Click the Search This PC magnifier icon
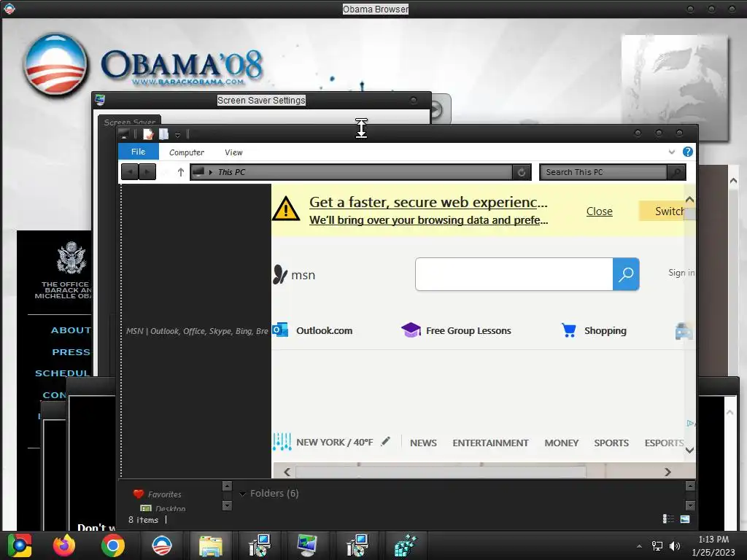Viewport: 747px width, 560px height. tap(676, 172)
